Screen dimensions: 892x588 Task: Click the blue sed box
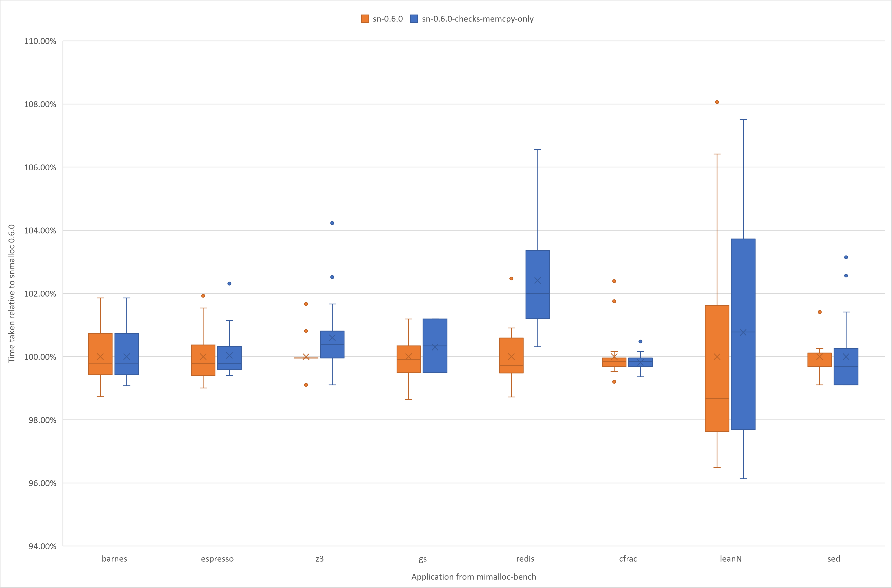pyautogui.click(x=846, y=367)
